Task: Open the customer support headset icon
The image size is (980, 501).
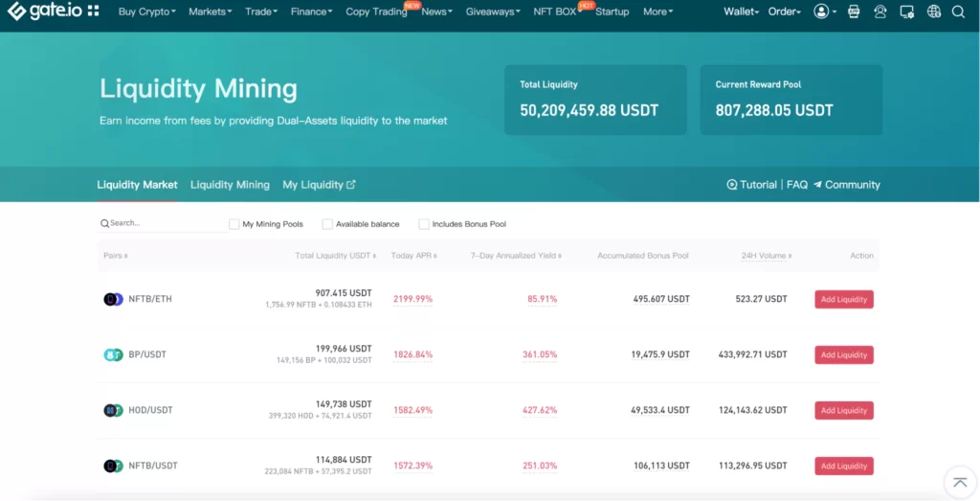Action: click(880, 11)
